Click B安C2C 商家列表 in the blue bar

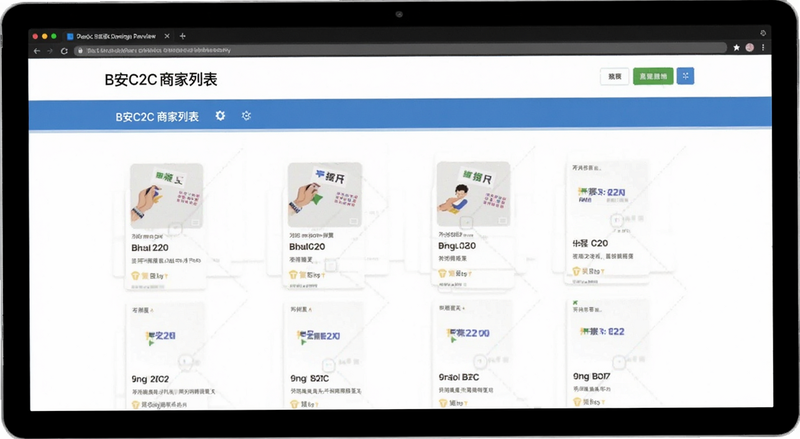coord(157,116)
